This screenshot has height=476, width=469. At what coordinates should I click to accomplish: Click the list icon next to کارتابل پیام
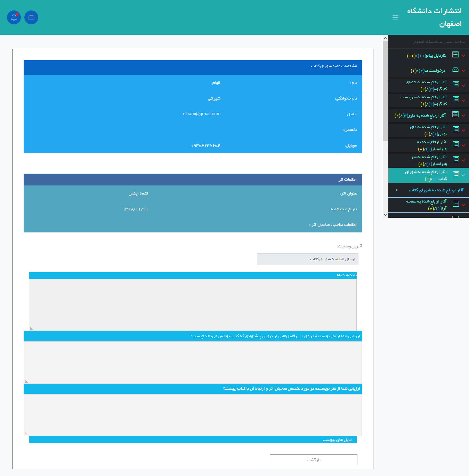(x=455, y=55)
